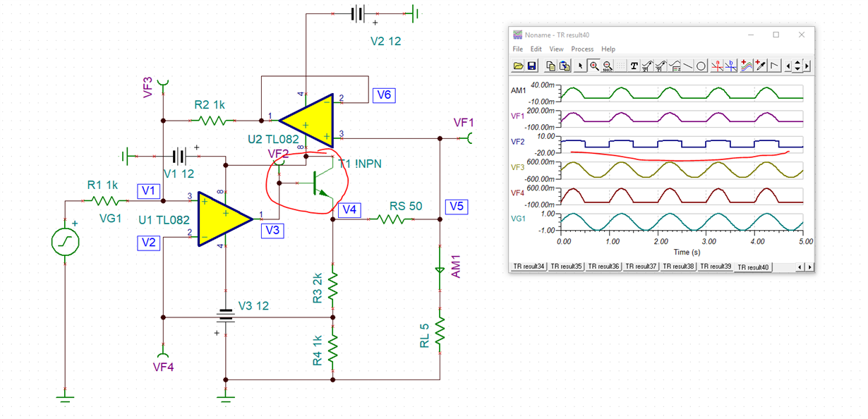Click the left arrow at the toolbar end
Image resolution: width=868 pixels, height=419 pixels.
coord(788,66)
